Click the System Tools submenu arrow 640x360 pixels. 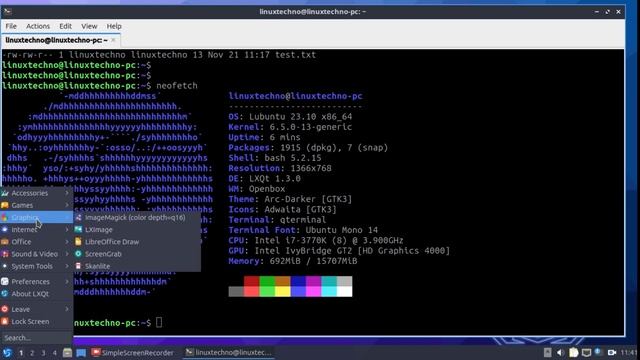pos(67,266)
